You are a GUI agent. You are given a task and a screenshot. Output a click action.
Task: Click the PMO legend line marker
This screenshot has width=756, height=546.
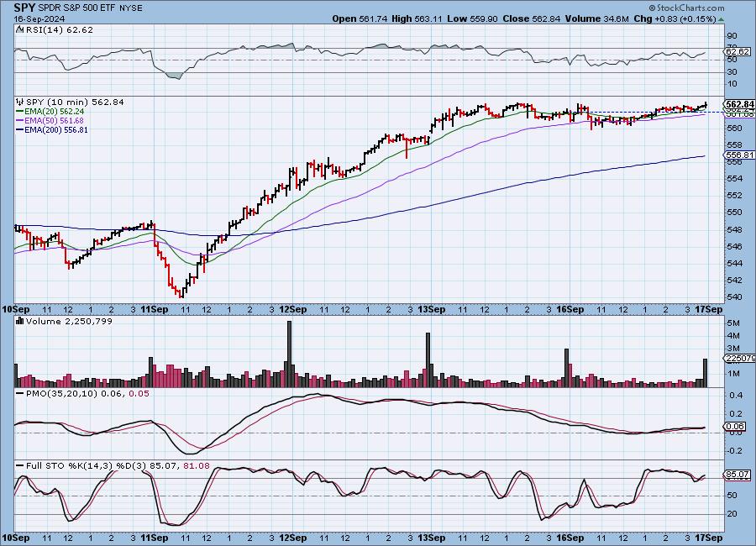tap(20, 394)
